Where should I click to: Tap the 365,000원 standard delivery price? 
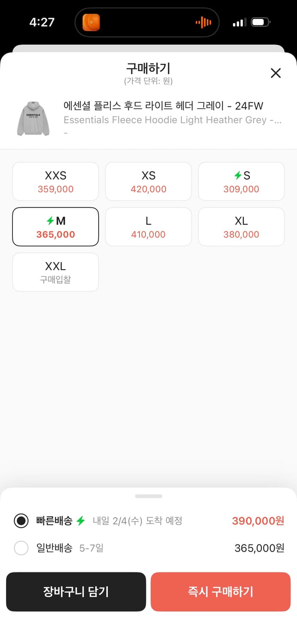click(259, 548)
